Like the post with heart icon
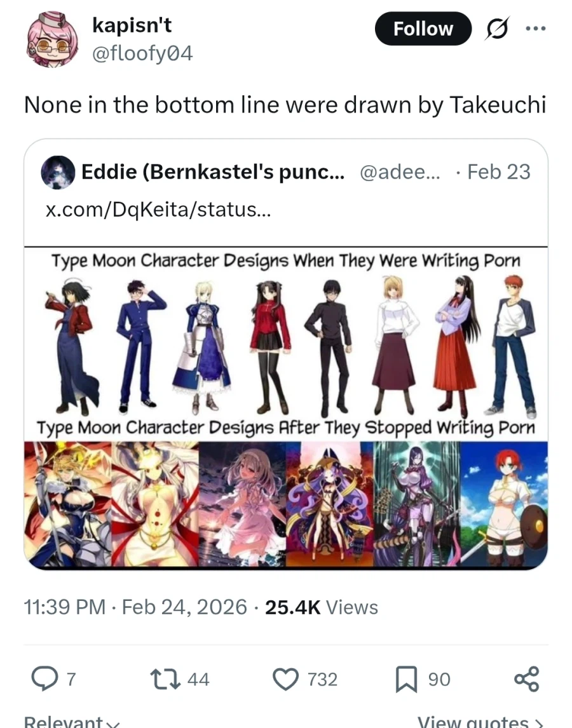The width and height of the screenshot is (572, 728). click(285, 679)
